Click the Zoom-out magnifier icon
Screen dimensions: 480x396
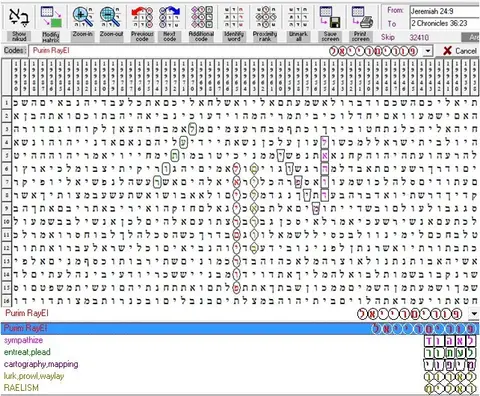(111, 17)
